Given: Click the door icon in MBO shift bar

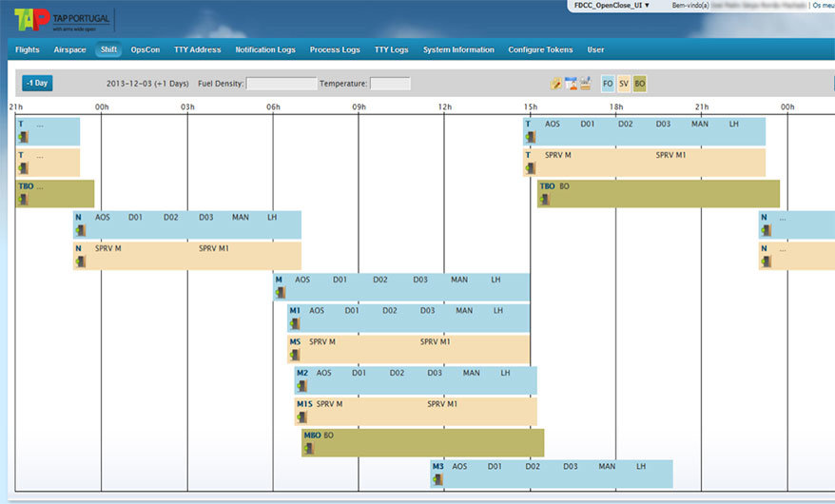Looking at the screenshot, I should (x=308, y=449).
